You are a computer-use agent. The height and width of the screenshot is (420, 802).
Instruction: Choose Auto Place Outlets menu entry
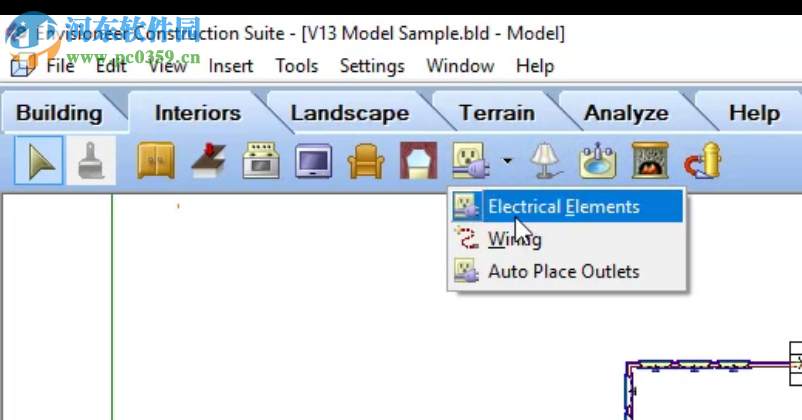pos(567,271)
